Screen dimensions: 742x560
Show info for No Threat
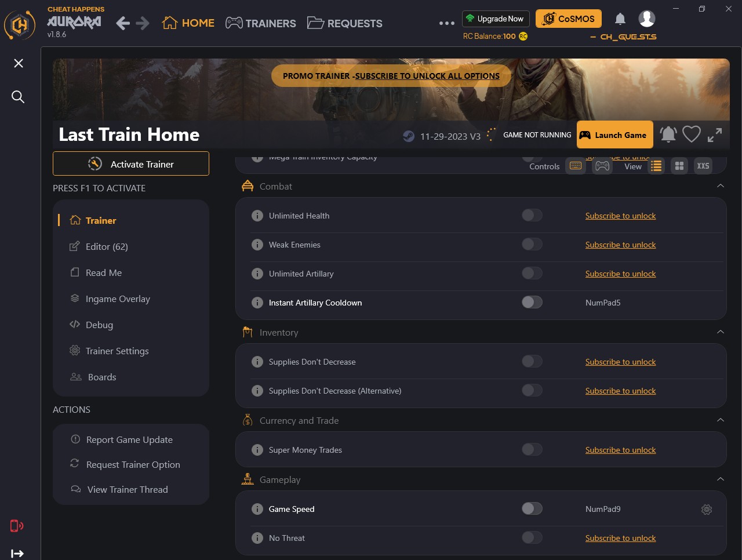click(x=257, y=538)
